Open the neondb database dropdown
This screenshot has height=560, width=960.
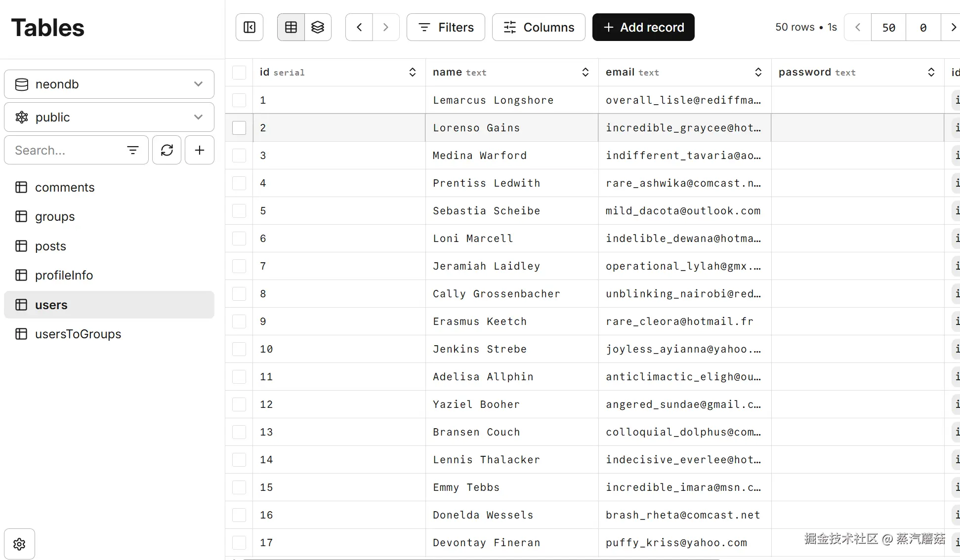(109, 84)
